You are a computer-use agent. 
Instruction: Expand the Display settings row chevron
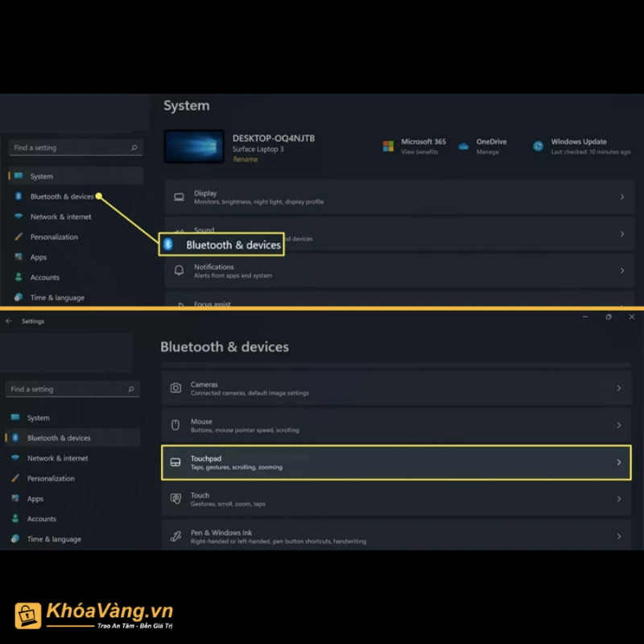[622, 197]
